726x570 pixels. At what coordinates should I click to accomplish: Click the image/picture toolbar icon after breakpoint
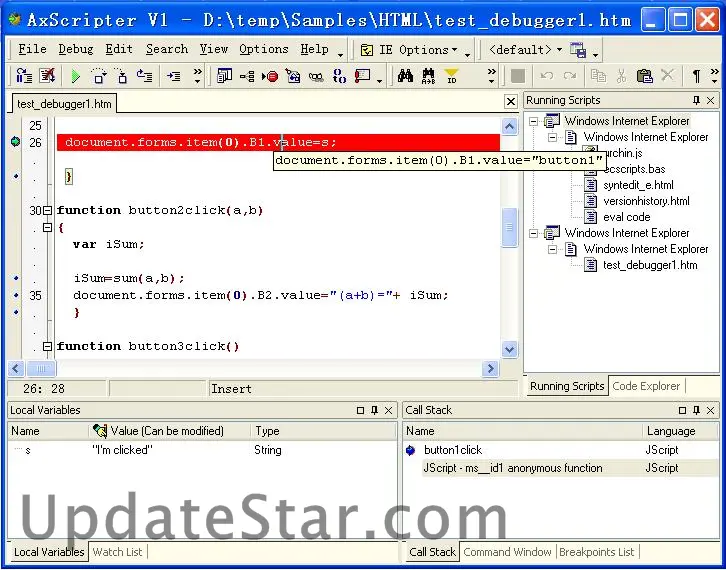point(293,76)
